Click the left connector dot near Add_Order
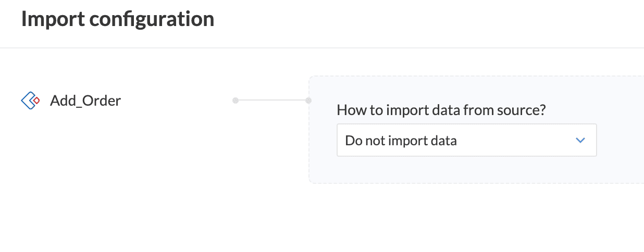The height and width of the screenshot is (252, 644). tap(236, 100)
